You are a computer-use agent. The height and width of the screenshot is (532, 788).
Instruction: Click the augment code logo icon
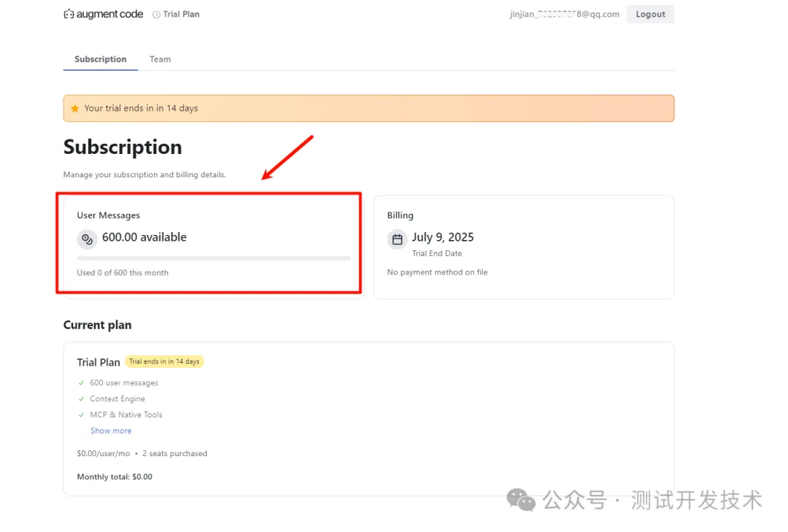(x=69, y=14)
